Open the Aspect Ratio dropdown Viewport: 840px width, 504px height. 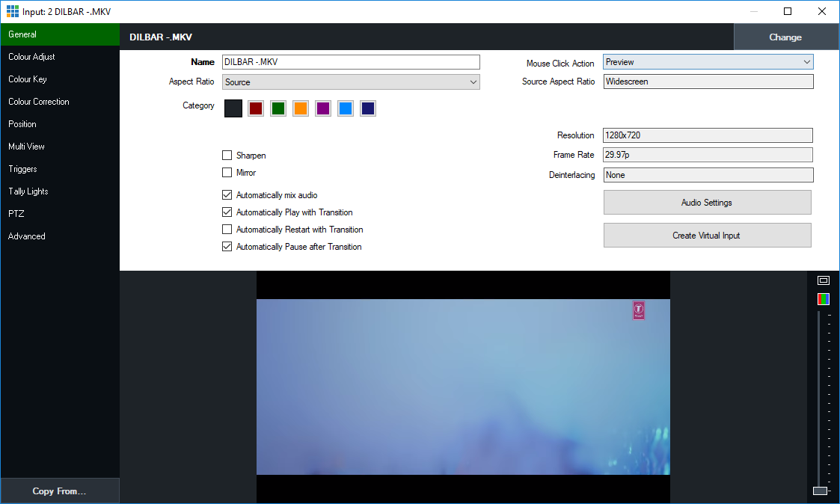point(351,82)
